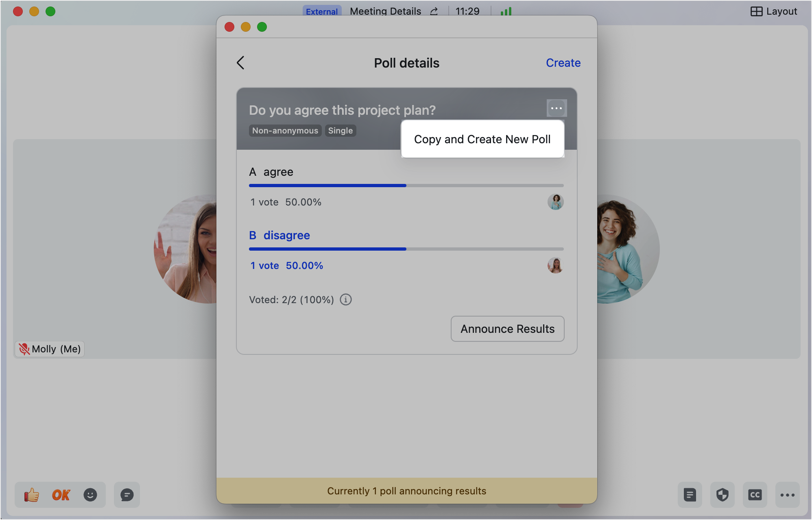The image size is (812, 520).
Task: Click the disagree option progress bar
Action: 406,249
